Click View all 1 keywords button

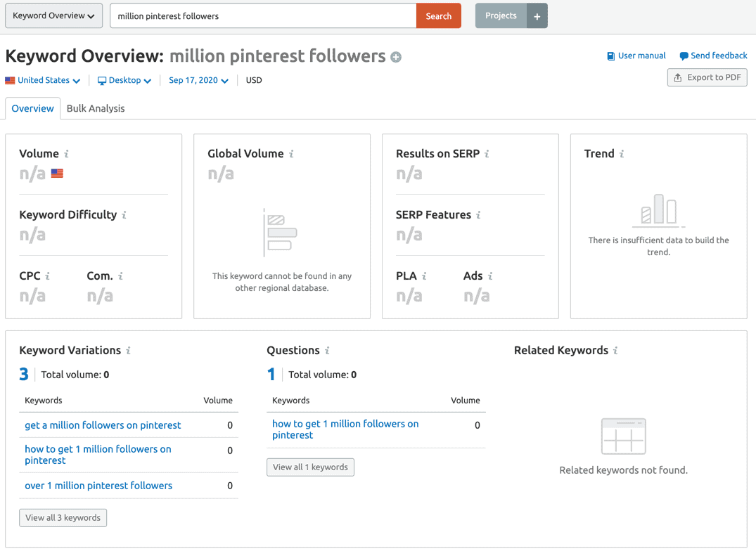tap(311, 467)
